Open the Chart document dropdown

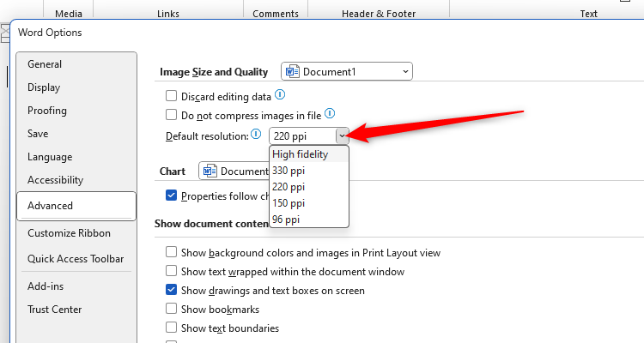234,171
